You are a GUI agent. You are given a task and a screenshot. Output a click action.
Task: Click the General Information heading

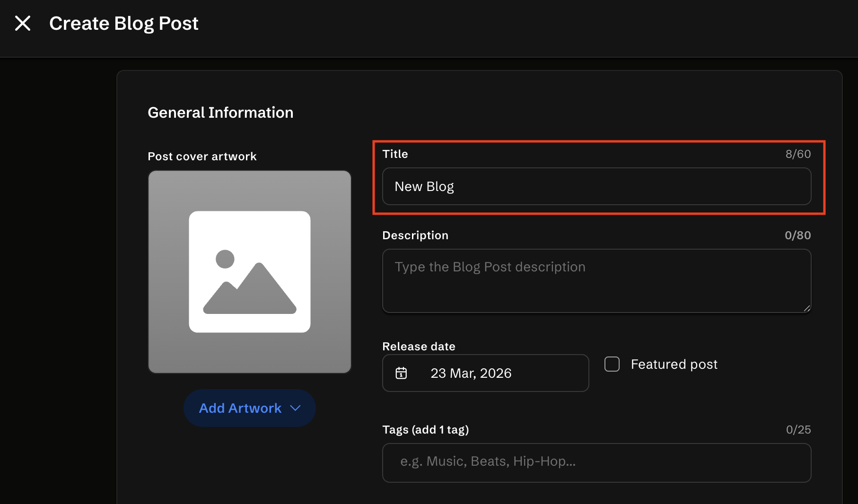[220, 113]
